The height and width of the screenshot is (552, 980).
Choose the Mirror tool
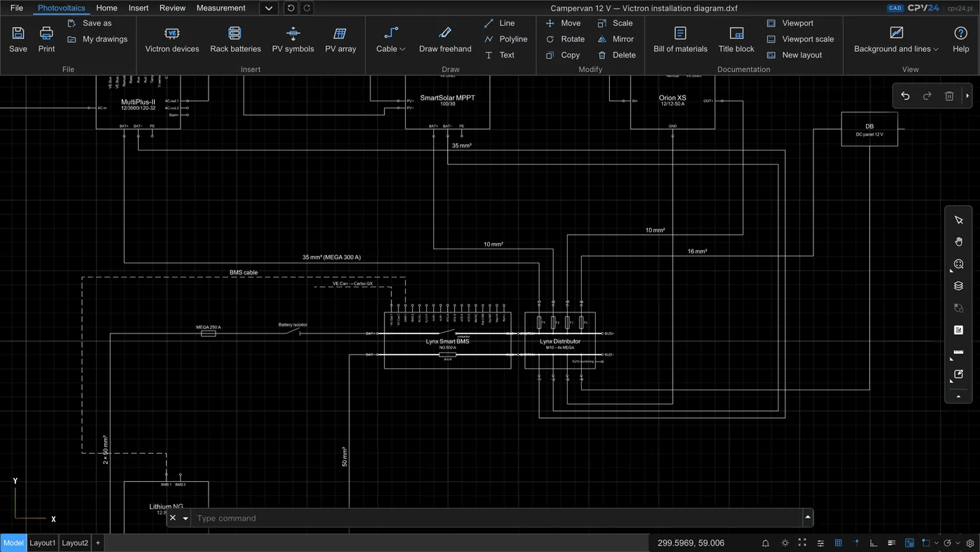click(616, 39)
